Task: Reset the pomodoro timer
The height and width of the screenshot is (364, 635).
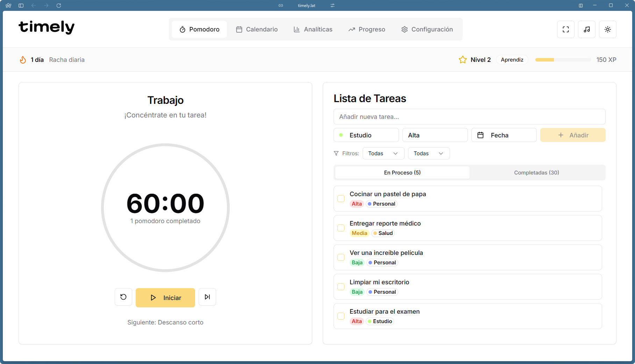Action: 123,297
